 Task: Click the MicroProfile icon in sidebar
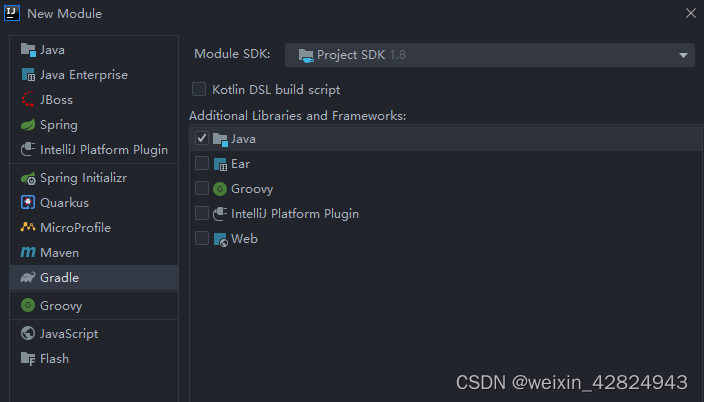pyautogui.click(x=28, y=227)
